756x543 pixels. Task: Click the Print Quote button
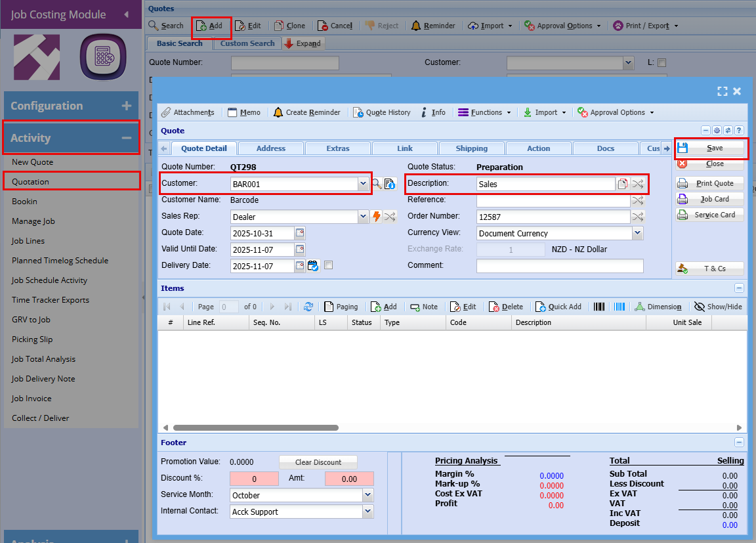[709, 183]
